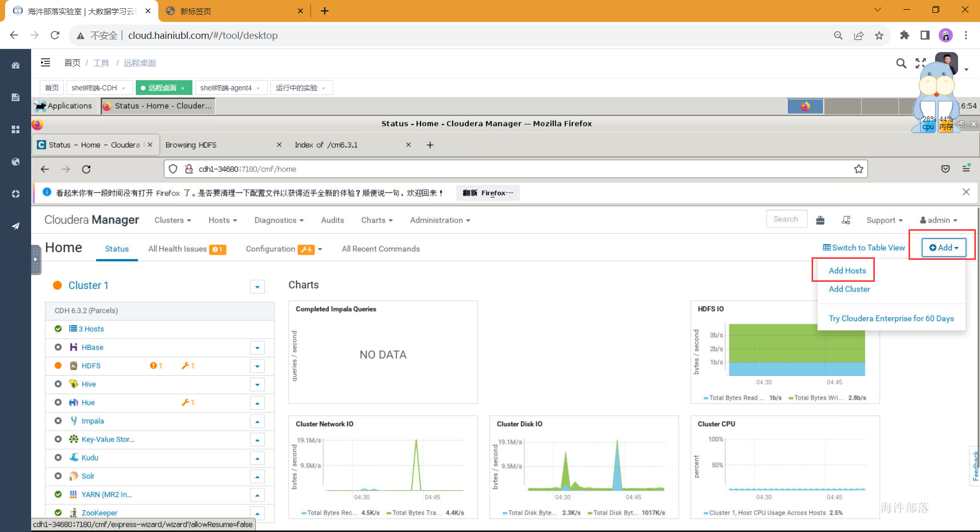The height and width of the screenshot is (532, 980).
Task: Open Support menu
Action: [x=885, y=220]
